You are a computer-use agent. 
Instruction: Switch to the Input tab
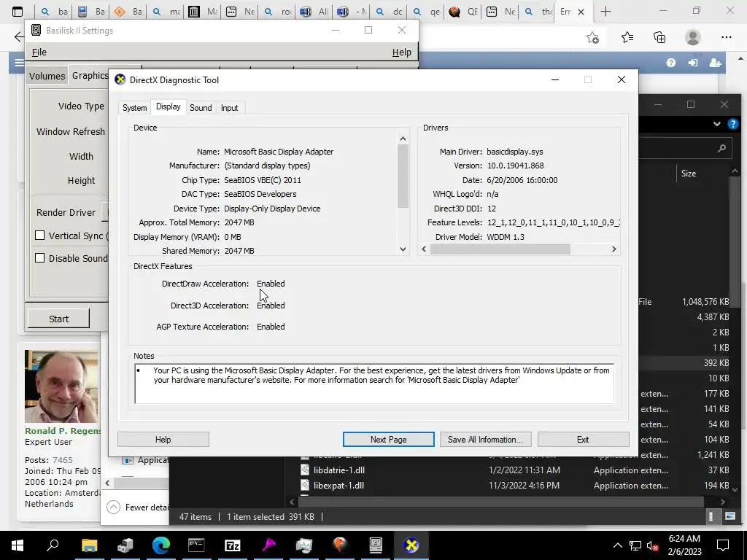(x=229, y=108)
